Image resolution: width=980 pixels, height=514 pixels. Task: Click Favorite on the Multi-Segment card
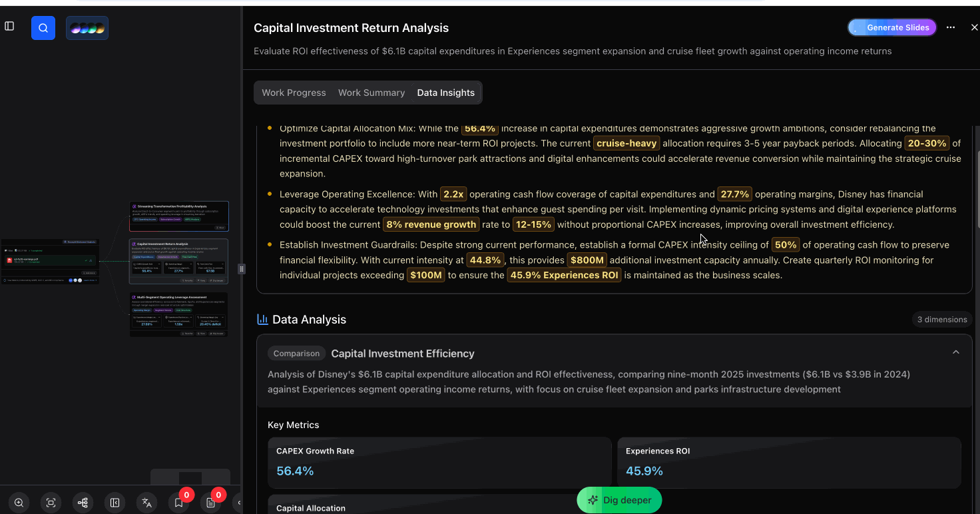pos(187,333)
